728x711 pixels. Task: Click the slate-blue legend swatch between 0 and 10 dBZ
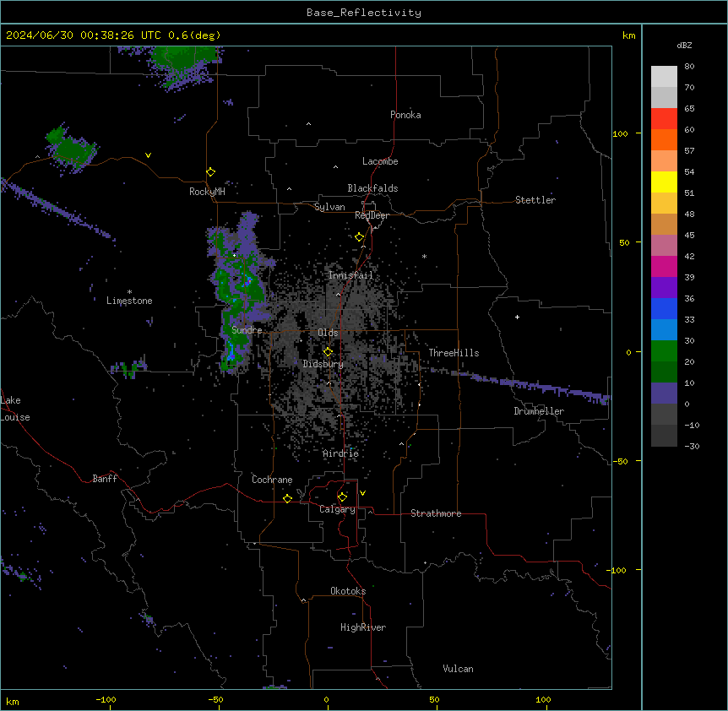(664, 393)
